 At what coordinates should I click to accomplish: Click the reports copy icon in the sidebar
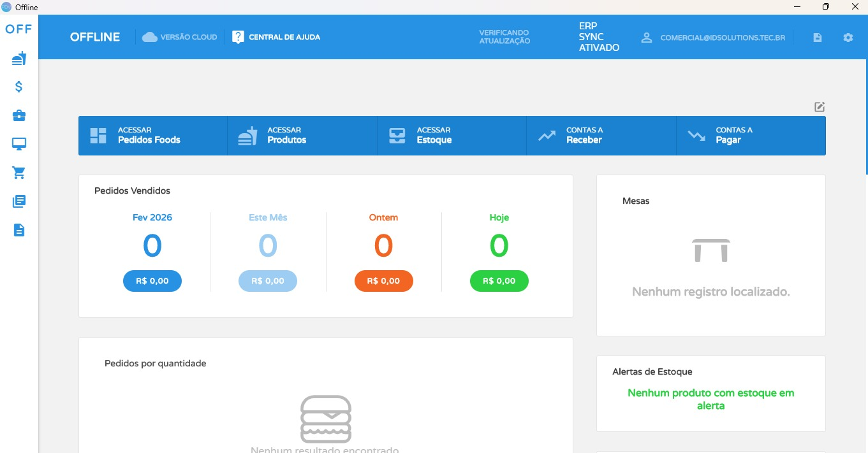[x=18, y=201]
